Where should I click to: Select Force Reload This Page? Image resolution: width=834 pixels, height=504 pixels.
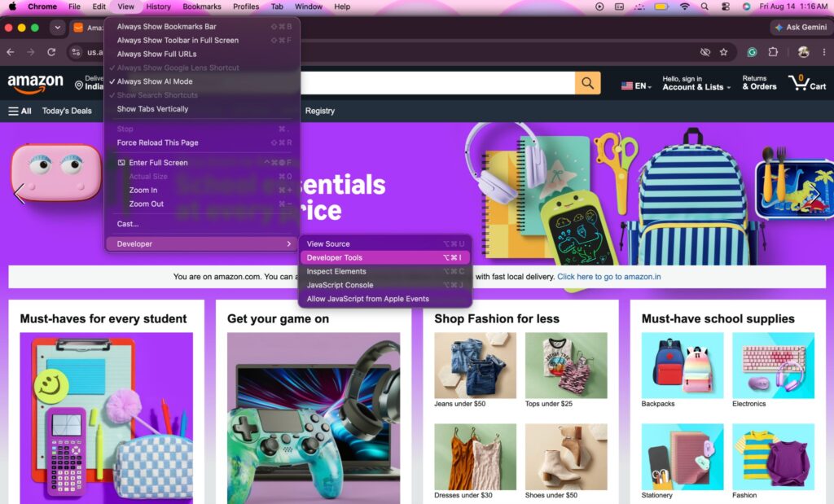201,143
